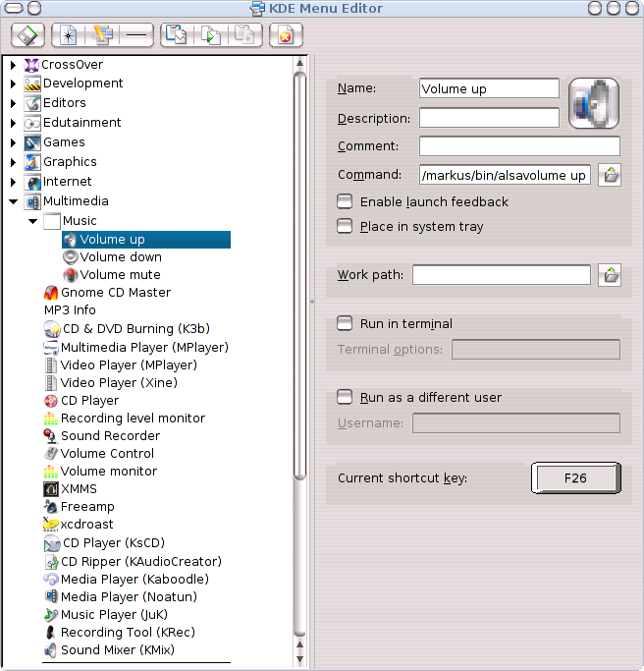Check the Run in terminal option
This screenshot has height=671, width=644.
(345, 323)
